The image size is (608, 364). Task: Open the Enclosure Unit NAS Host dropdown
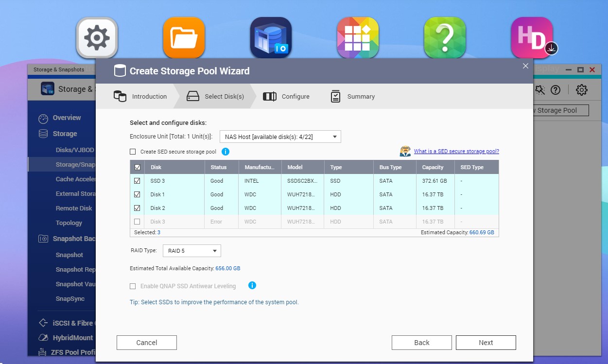click(x=280, y=137)
